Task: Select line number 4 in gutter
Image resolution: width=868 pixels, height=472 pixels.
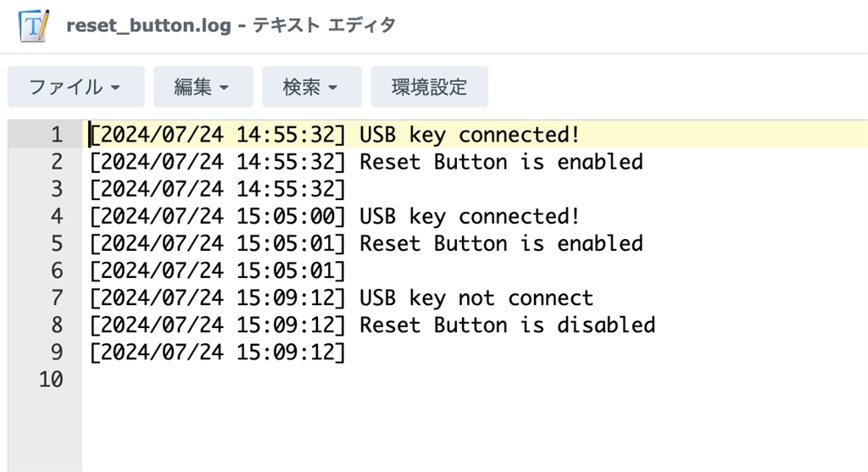Action: 57,216
